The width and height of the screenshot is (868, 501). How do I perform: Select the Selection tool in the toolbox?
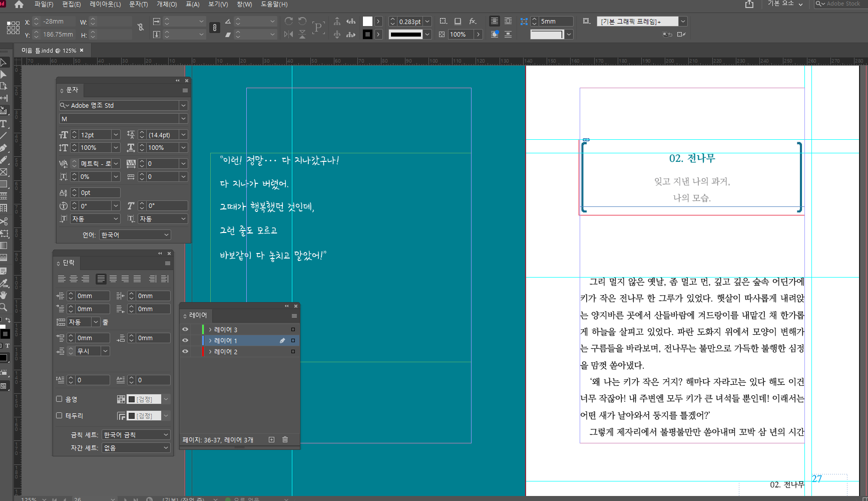pos(4,63)
